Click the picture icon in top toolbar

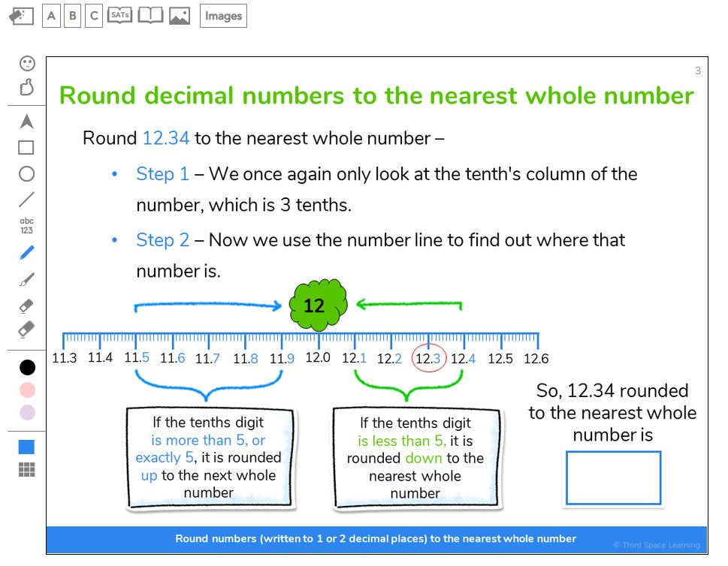tap(180, 17)
